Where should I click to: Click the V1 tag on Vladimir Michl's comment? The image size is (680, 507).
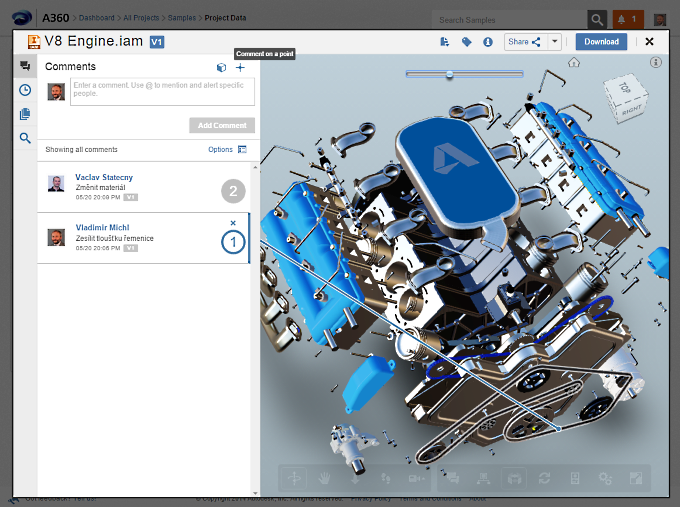pos(131,248)
